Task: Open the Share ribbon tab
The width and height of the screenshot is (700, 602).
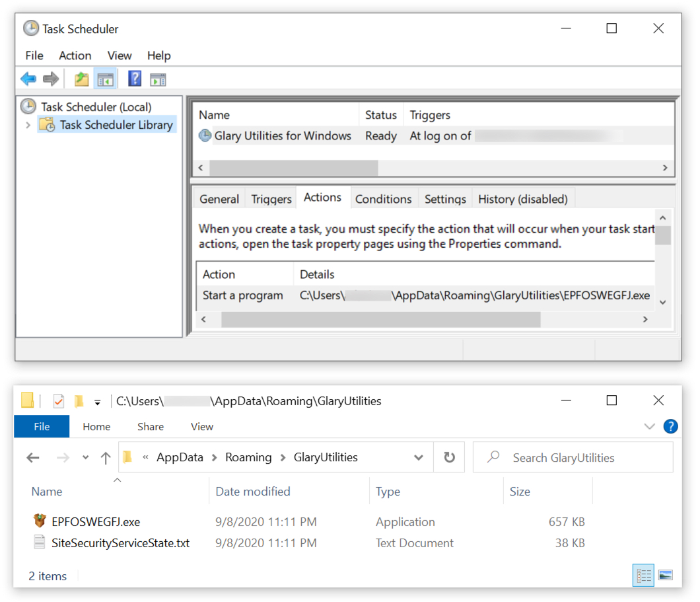Action: [151, 426]
